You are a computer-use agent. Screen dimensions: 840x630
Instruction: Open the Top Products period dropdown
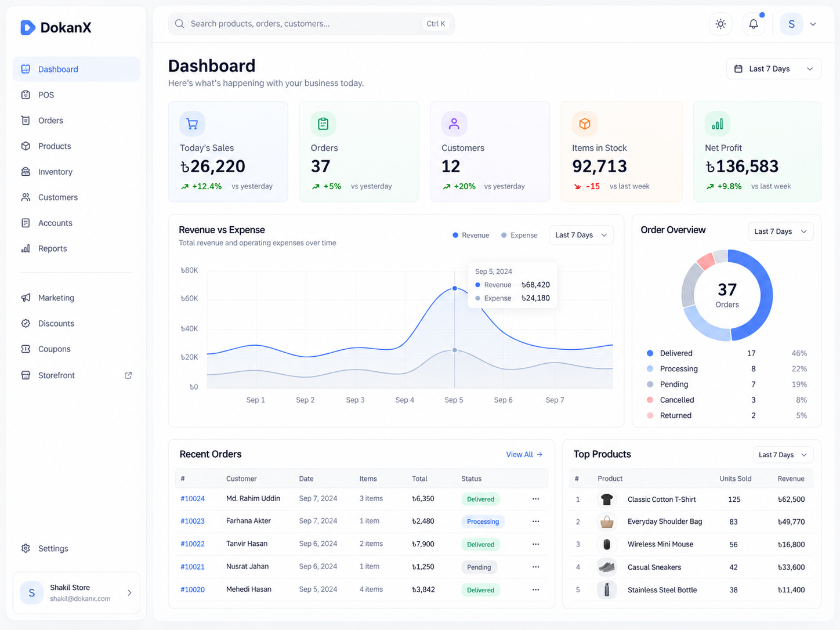click(x=783, y=455)
